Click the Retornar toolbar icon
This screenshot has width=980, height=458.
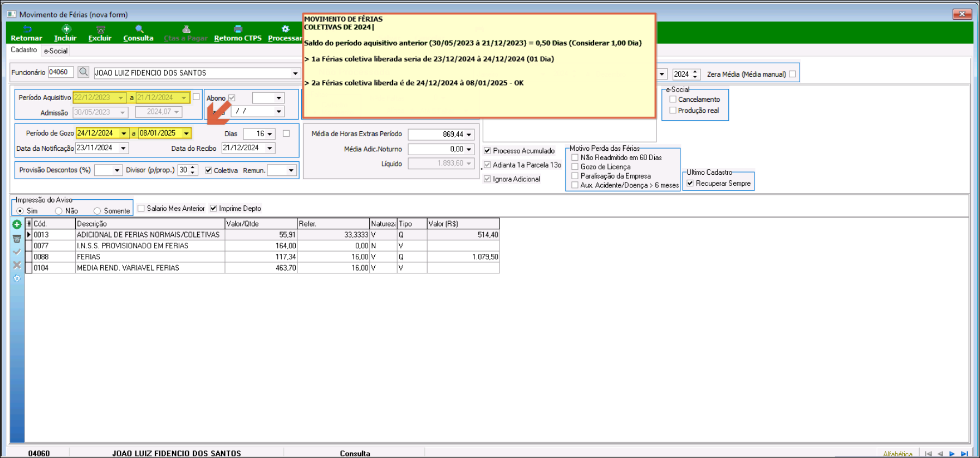tap(27, 29)
